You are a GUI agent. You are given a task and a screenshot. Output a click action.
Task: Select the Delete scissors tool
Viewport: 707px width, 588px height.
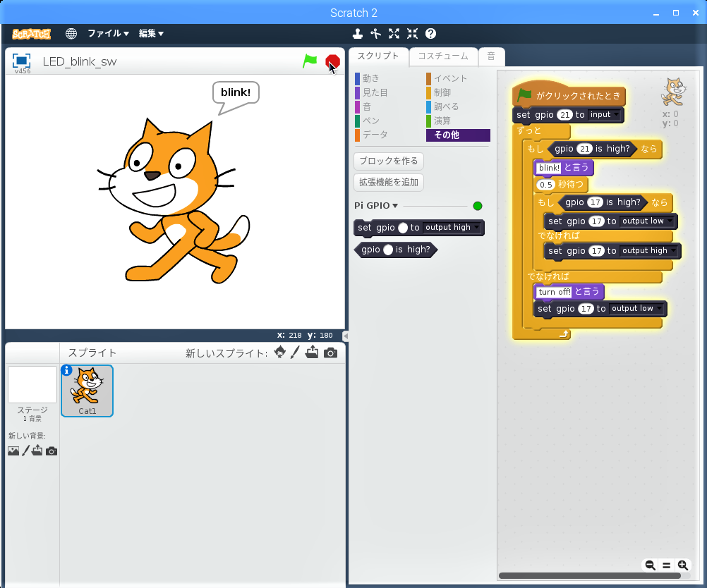(x=375, y=33)
